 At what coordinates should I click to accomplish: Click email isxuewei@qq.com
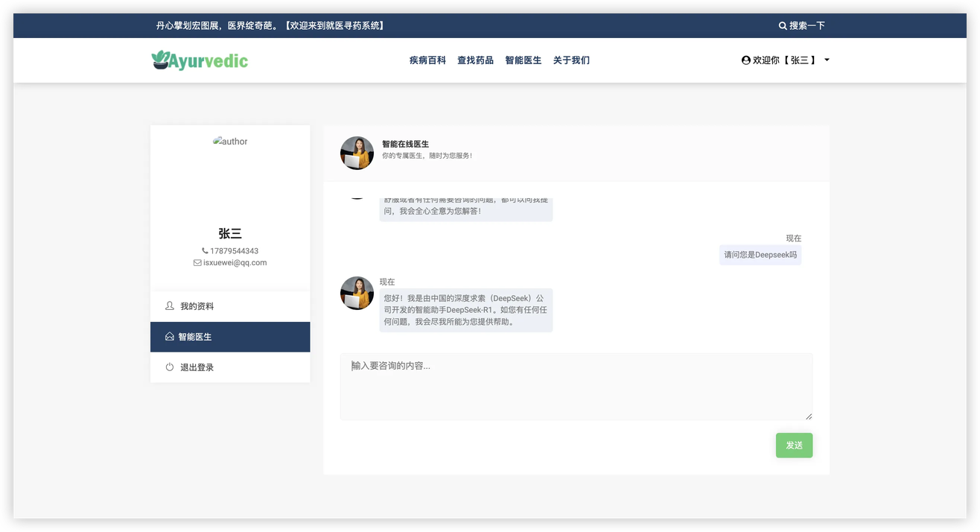235,262
